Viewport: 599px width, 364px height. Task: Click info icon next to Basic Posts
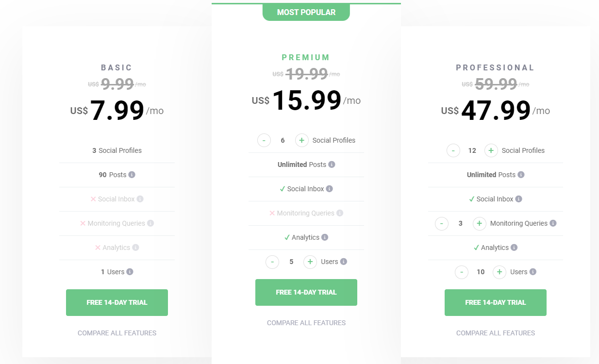pos(132,175)
